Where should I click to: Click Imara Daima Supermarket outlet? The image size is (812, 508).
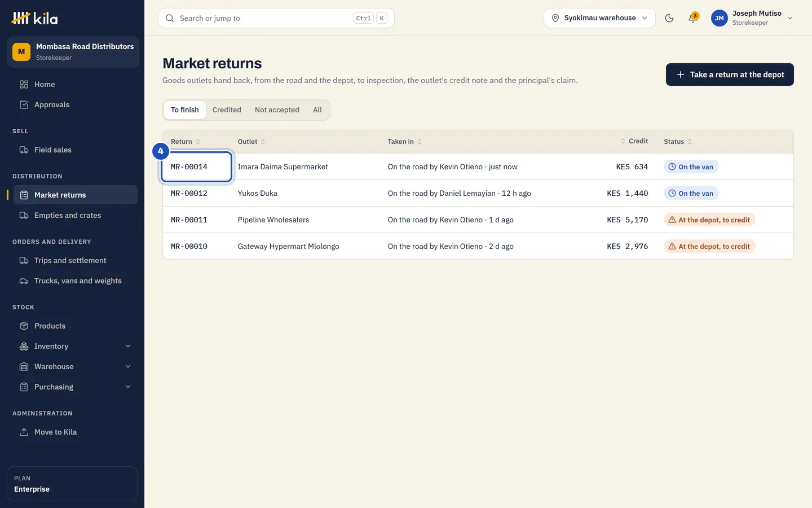[x=283, y=167]
